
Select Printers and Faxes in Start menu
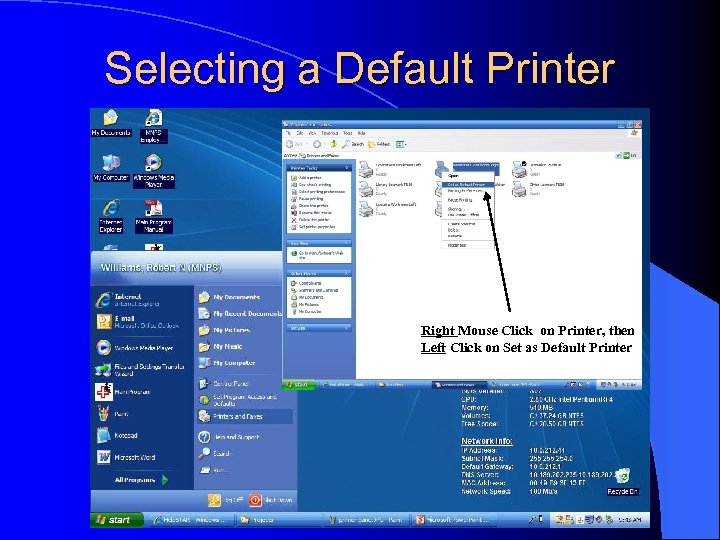tap(245, 416)
